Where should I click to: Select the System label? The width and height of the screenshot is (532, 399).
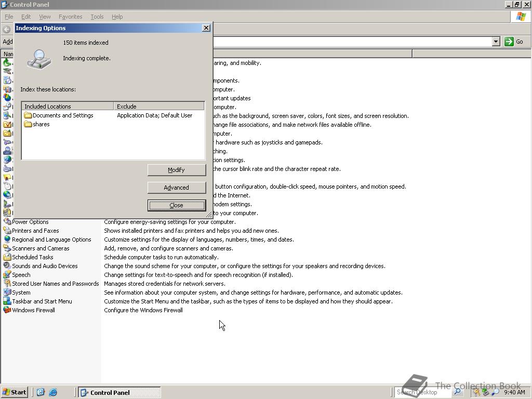pos(21,292)
